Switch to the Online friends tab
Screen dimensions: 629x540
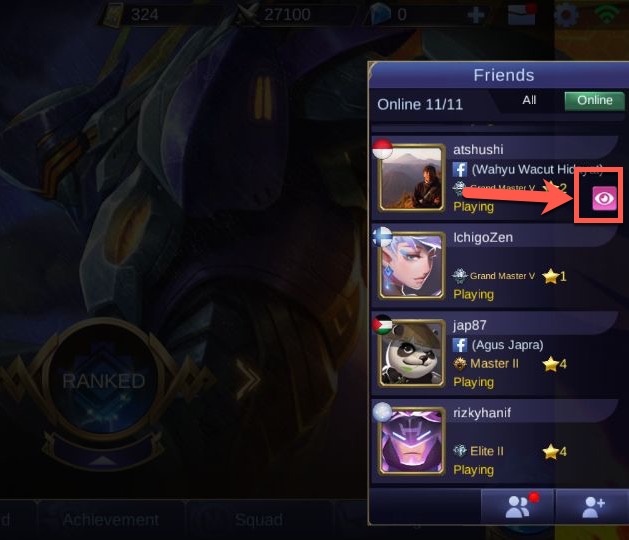[x=595, y=101]
